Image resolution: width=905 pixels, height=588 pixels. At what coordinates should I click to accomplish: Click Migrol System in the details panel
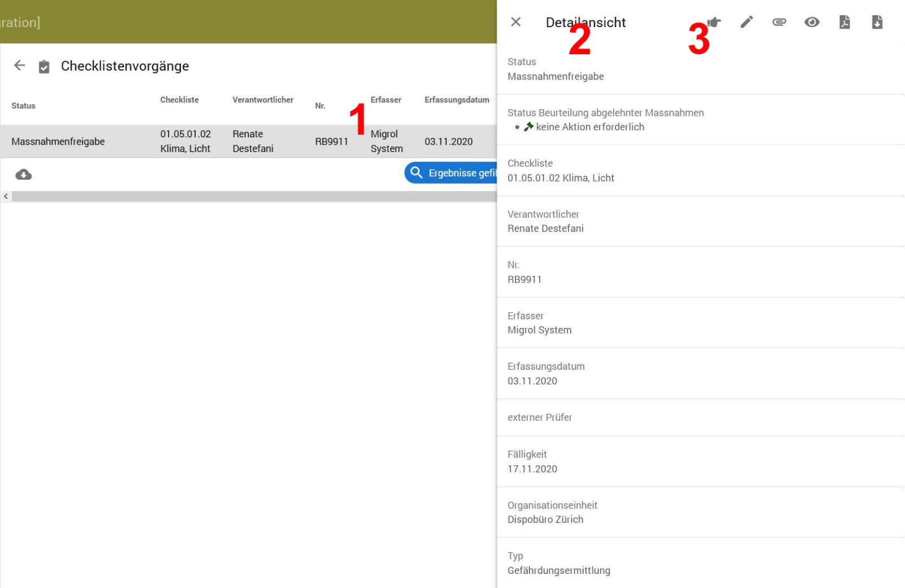540,330
